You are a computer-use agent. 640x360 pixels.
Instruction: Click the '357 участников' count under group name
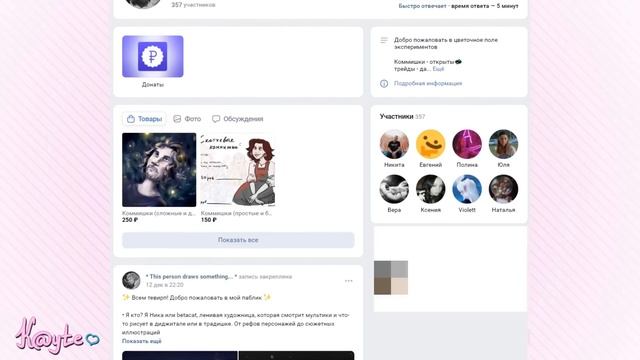193,5
